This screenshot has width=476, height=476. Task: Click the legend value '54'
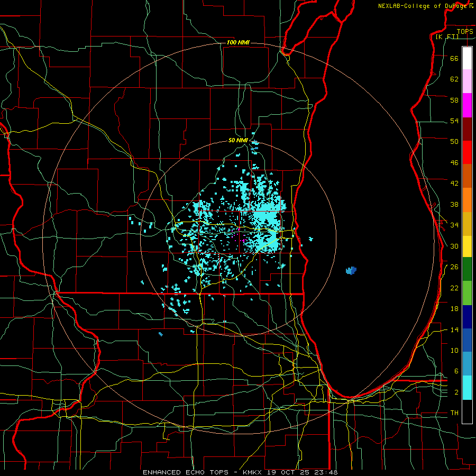tap(454, 121)
